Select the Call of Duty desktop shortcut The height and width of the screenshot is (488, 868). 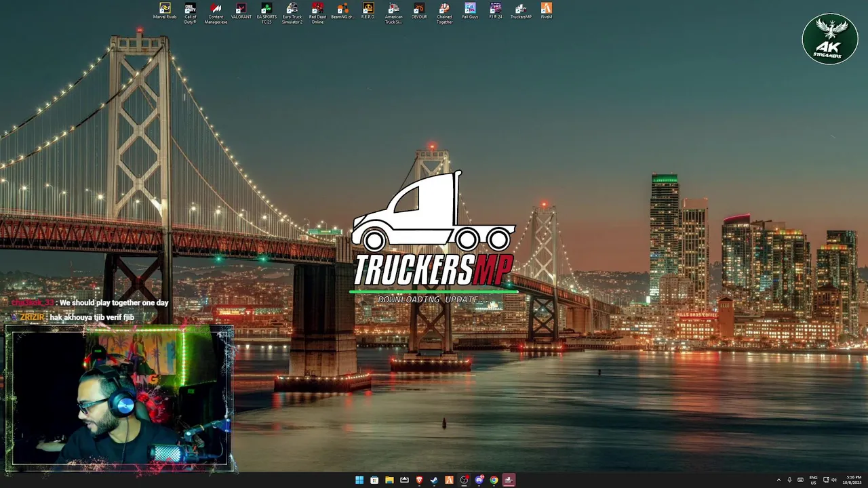191,14
